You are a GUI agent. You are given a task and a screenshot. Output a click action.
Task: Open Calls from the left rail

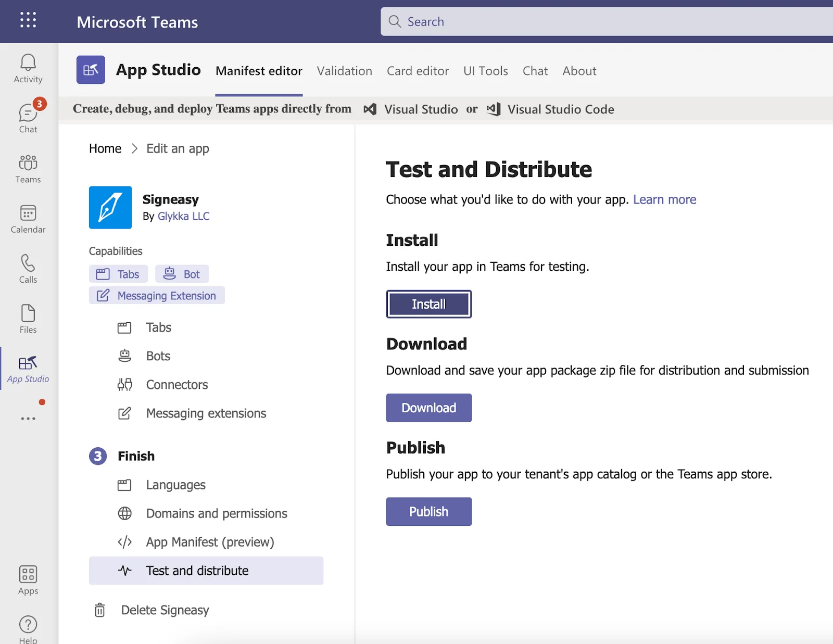click(28, 269)
